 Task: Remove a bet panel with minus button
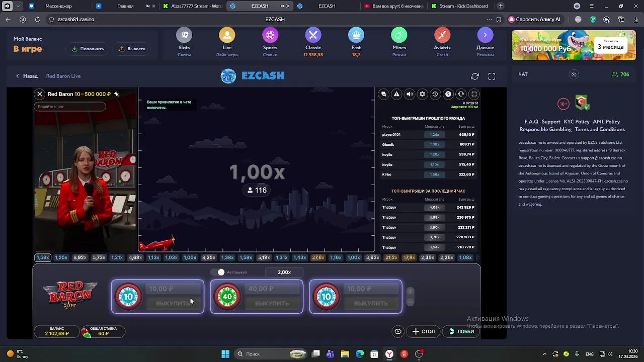pos(410,302)
